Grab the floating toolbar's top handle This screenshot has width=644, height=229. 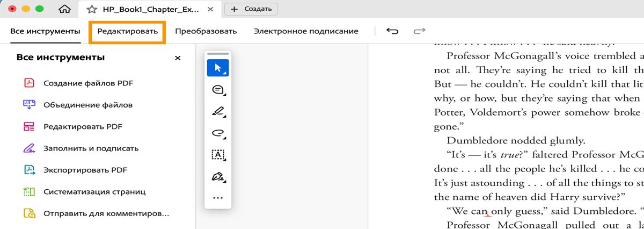pos(218,54)
